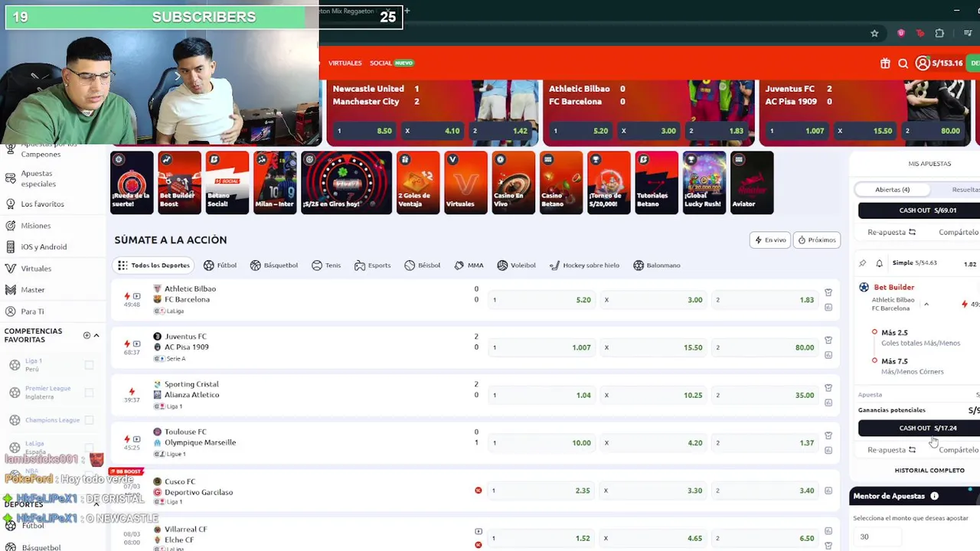Open live stream icon for Juventus FC match
This screenshot has width=980, height=551.
pyautogui.click(x=136, y=344)
